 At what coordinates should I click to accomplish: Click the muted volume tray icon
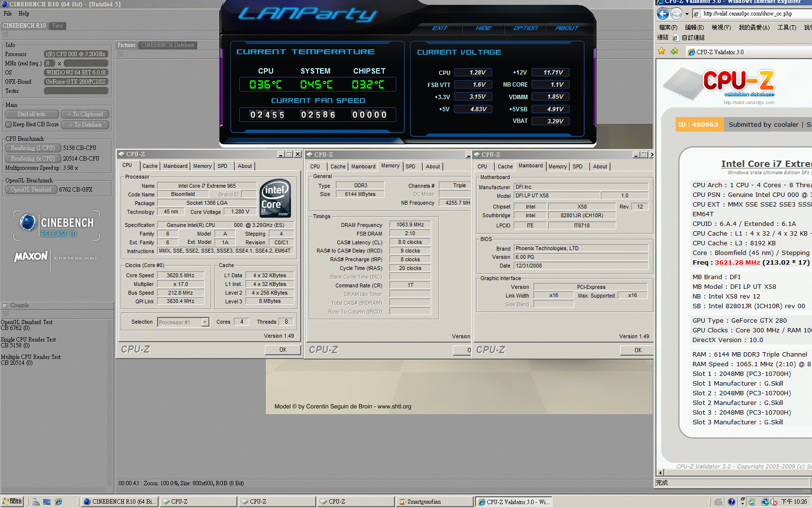point(773,502)
